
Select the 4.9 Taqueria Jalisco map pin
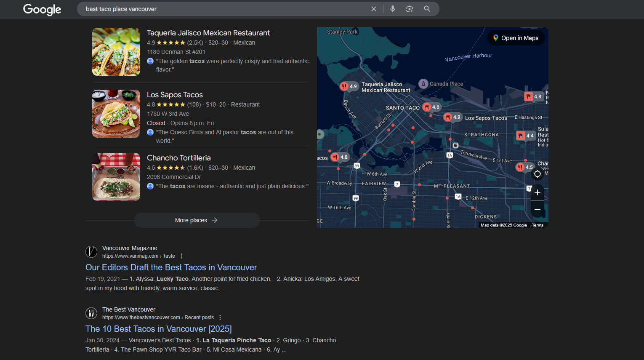(x=349, y=86)
